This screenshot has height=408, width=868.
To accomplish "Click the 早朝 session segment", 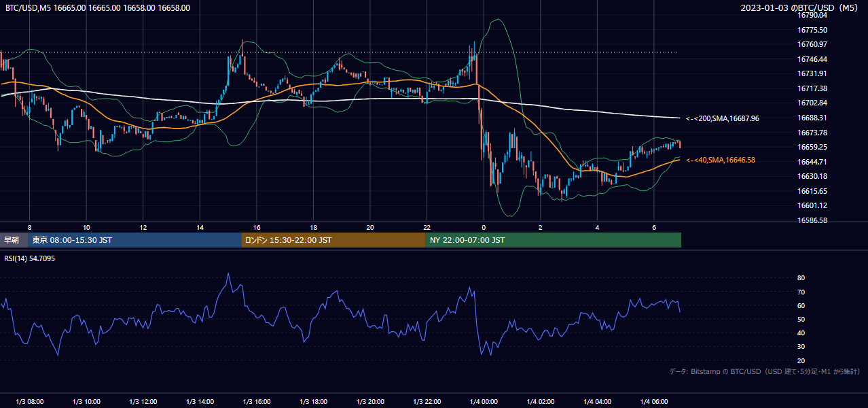I will [x=14, y=240].
